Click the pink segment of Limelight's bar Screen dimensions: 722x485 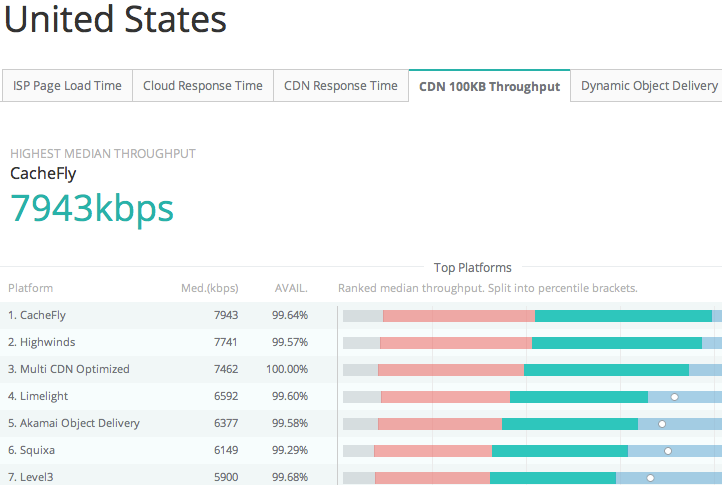[445, 397]
